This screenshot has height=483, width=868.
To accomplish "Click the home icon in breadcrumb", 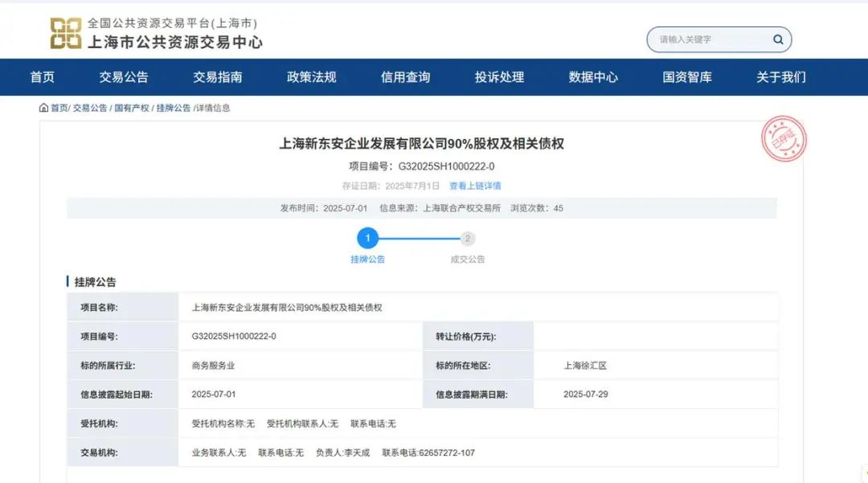I will click(x=43, y=108).
